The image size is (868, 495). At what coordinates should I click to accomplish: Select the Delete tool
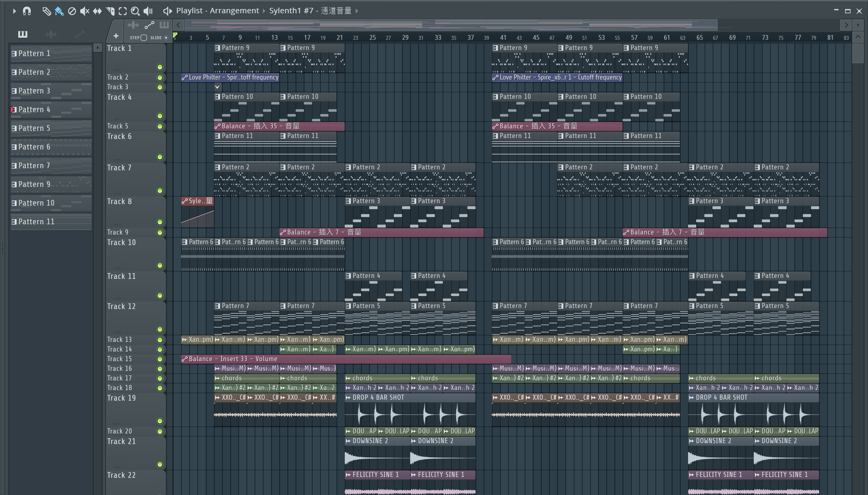coord(72,11)
